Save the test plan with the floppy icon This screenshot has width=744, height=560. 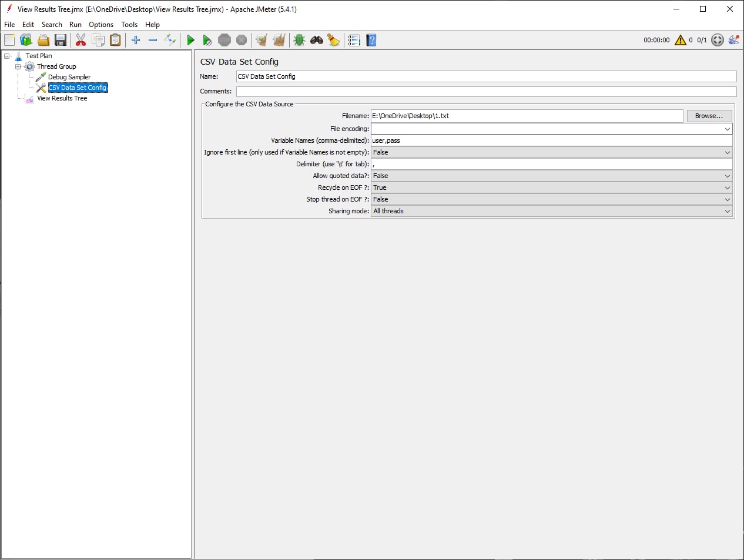point(60,40)
